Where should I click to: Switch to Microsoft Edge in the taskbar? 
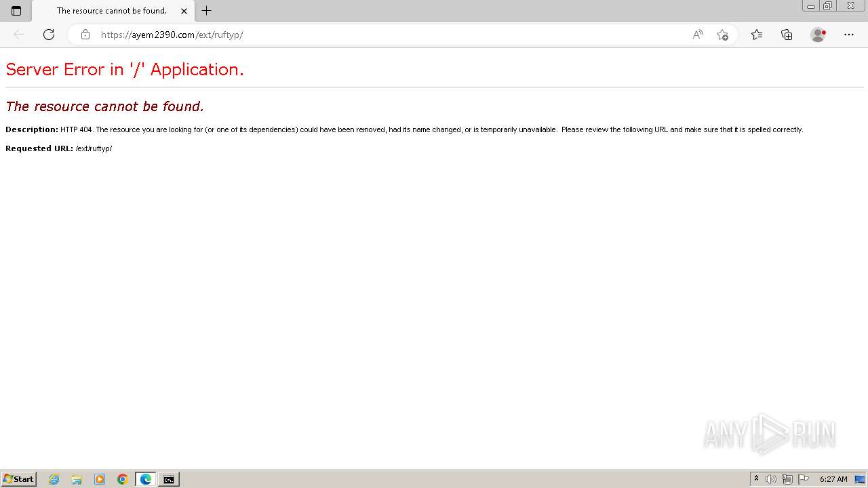146,479
